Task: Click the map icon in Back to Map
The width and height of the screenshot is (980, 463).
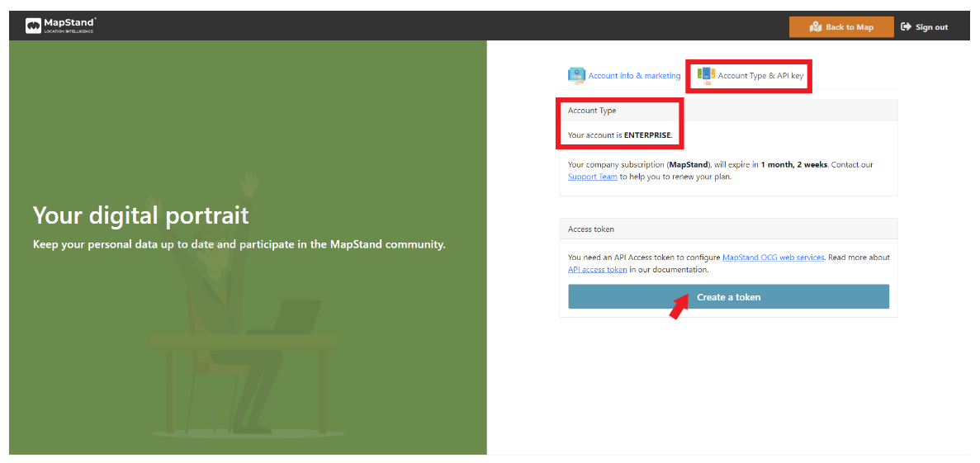Action: point(815,27)
